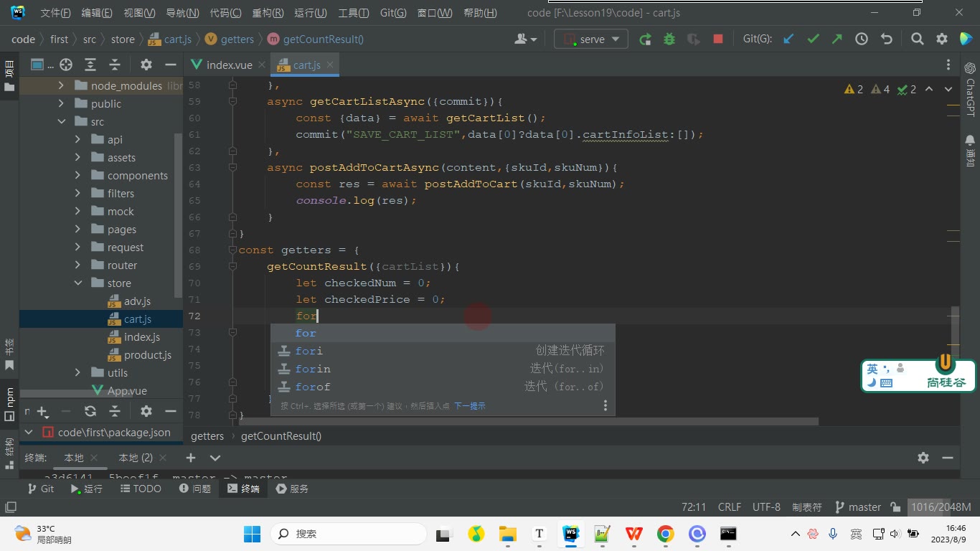Collapse code\first\package.json npm node
The image size is (980, 551).
click(29, 433)
